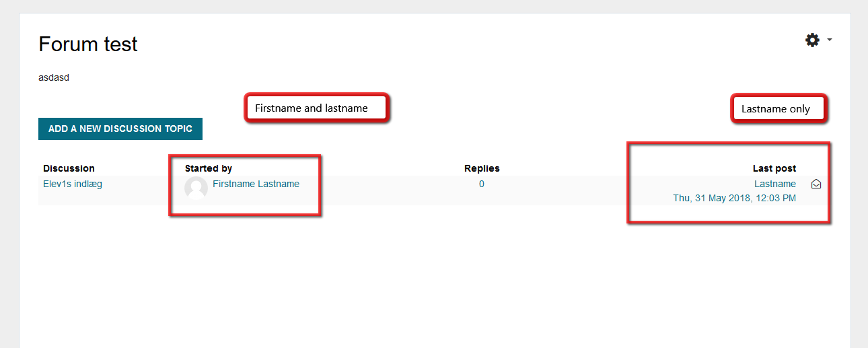Click the Started by column header
The height and width of the screenshot is (348, 868).
click(209, 168)
